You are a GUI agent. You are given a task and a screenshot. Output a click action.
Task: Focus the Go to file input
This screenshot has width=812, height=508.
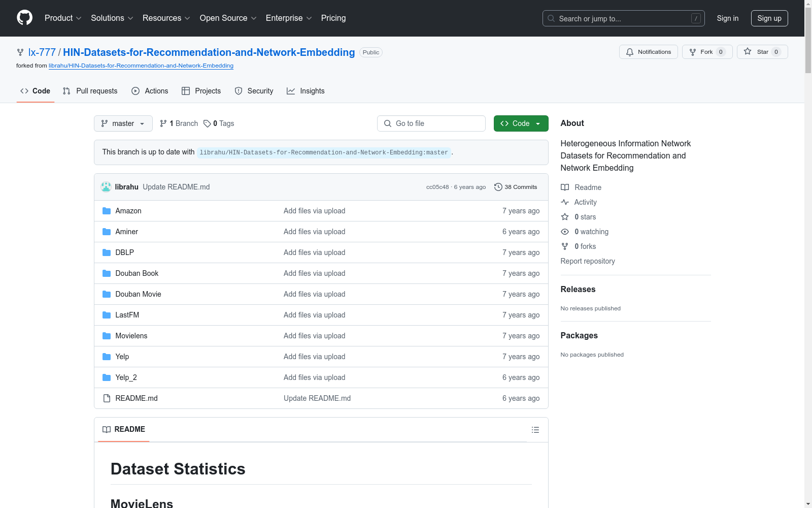coord(431,123)
